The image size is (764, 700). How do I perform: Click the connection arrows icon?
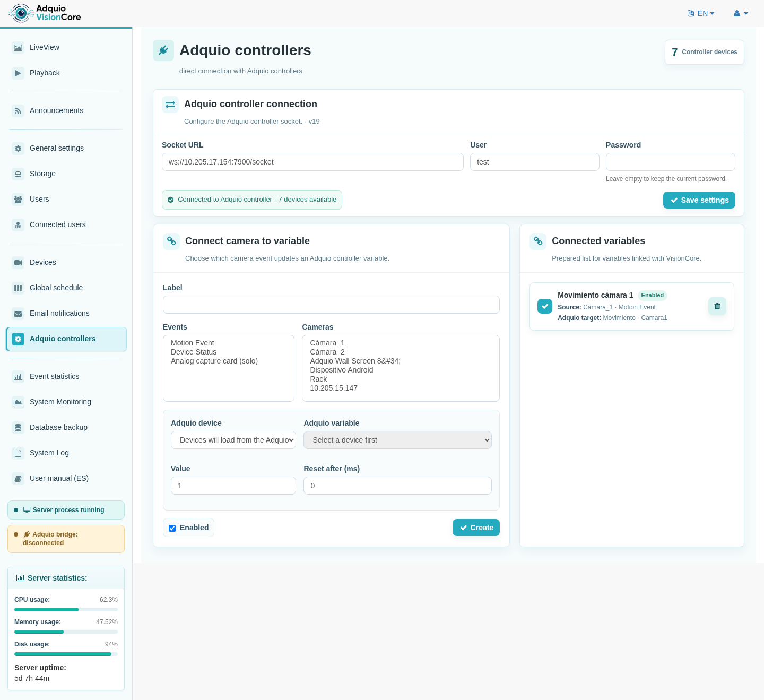tap(170, 105)
